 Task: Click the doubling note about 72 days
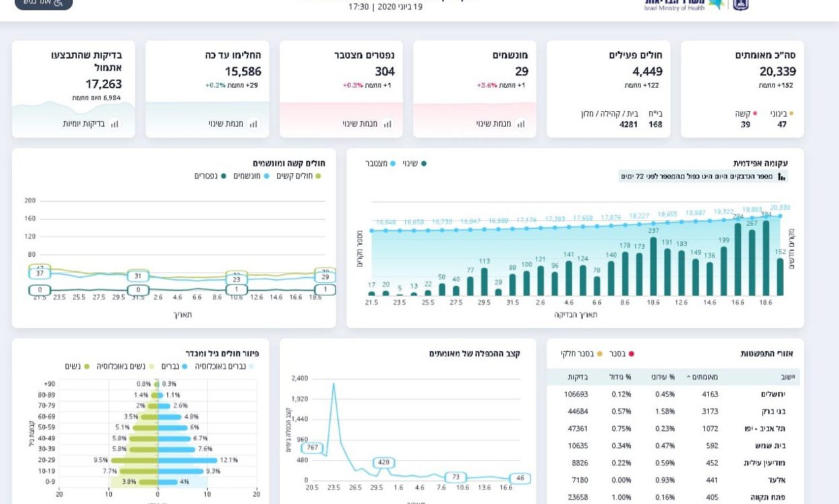tap(703, 177)
